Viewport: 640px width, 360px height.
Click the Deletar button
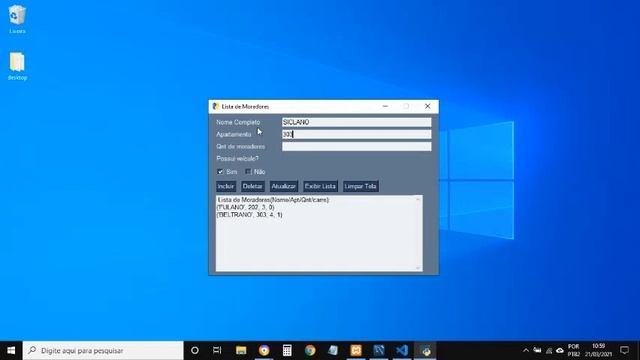(x=252, y=187)
